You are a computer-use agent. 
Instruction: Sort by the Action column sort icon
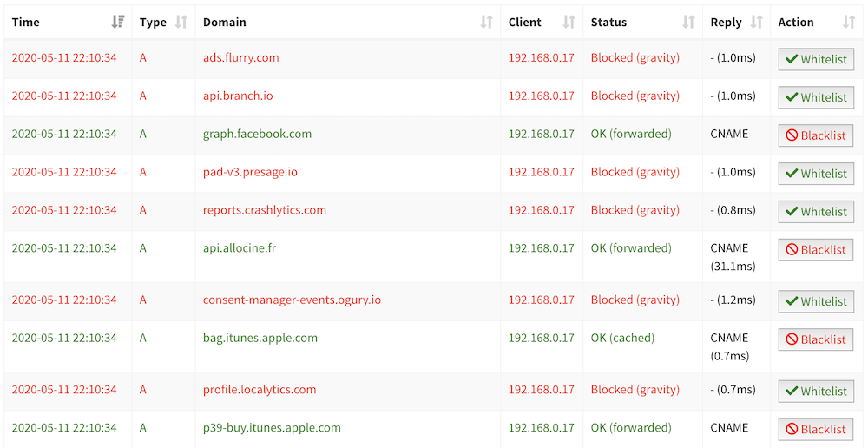point(849,23)
